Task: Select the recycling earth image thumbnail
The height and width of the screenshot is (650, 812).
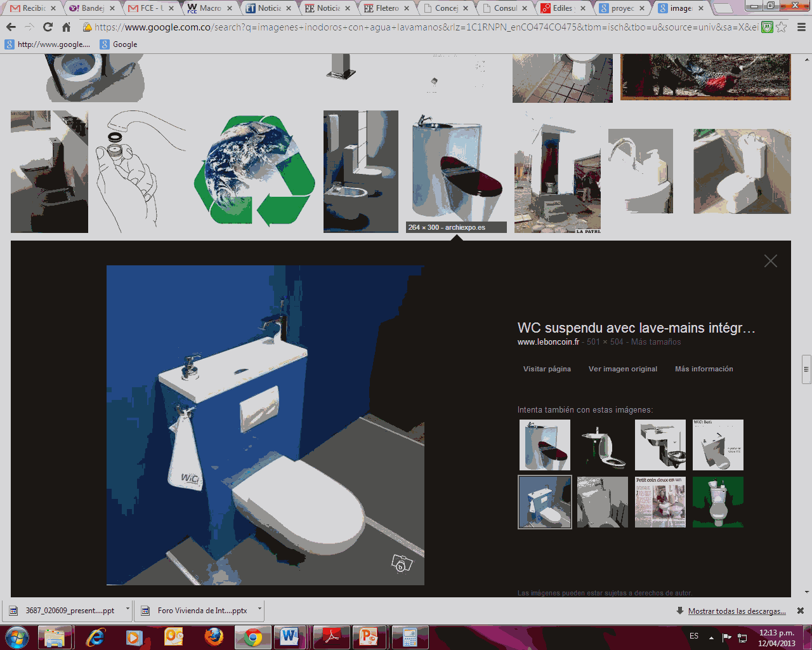Action: click(254, 170)
